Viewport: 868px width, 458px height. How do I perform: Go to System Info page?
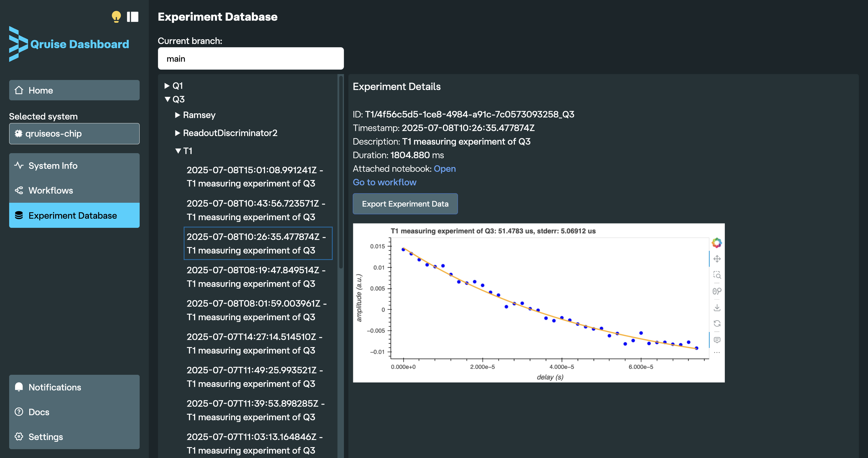(x=53, y=166)
